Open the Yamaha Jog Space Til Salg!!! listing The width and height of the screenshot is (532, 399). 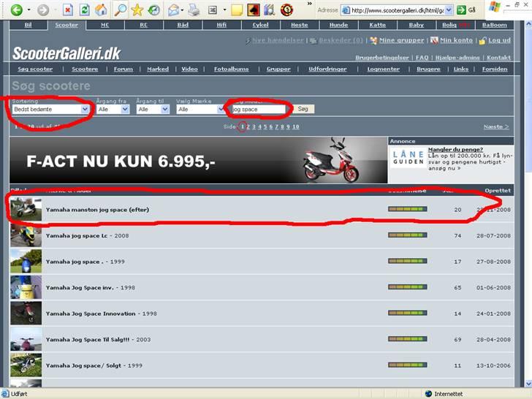click(88, 340)
